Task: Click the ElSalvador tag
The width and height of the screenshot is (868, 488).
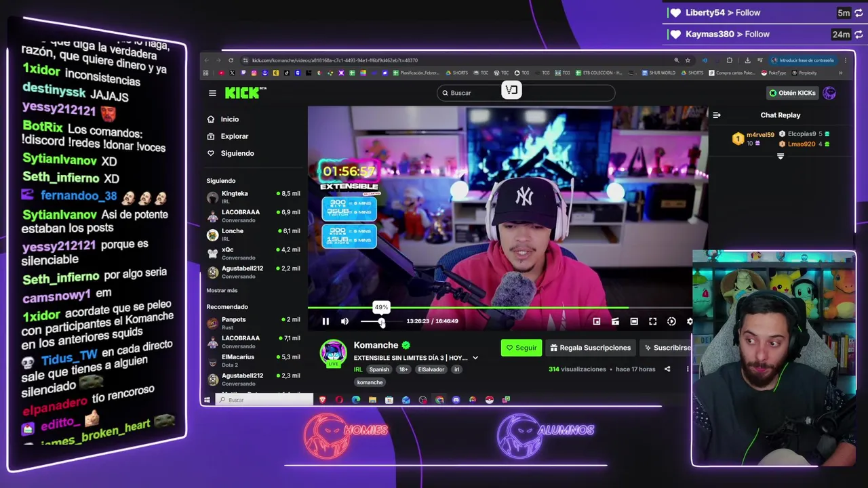Action: click(431, 369)
